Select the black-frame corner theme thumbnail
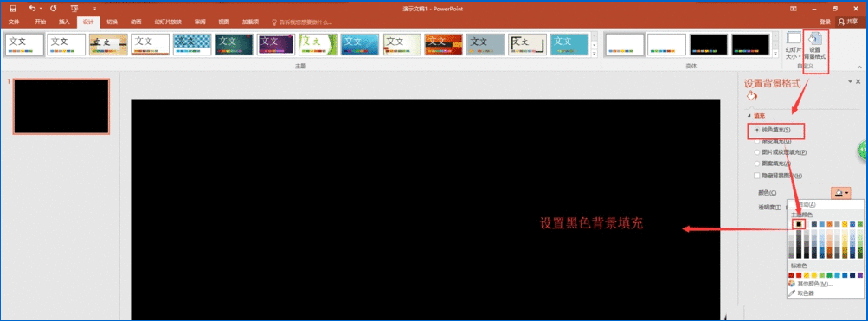868x321 pixels. (528, 44)
